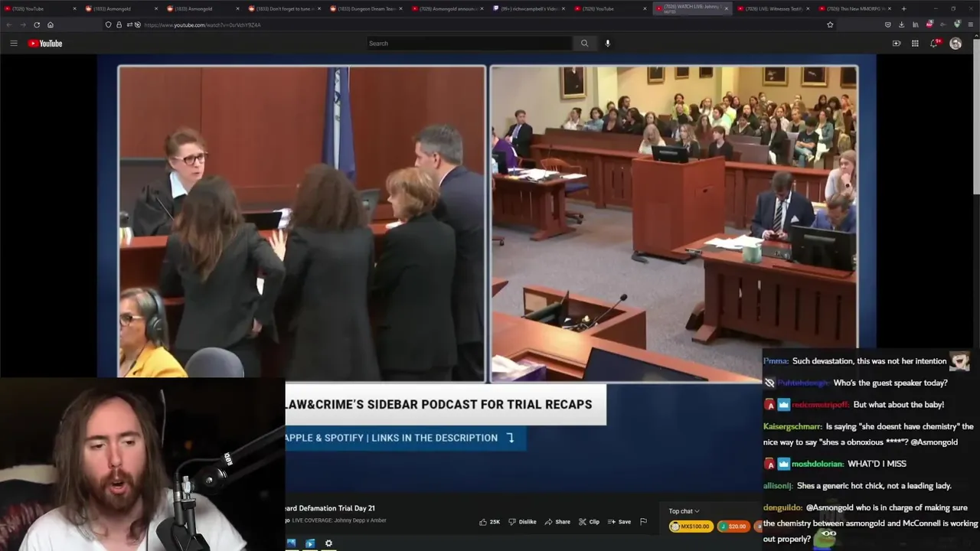Open the Create video camera icon
Viewport: 980px width, 551px height.
tap(897, 44)
